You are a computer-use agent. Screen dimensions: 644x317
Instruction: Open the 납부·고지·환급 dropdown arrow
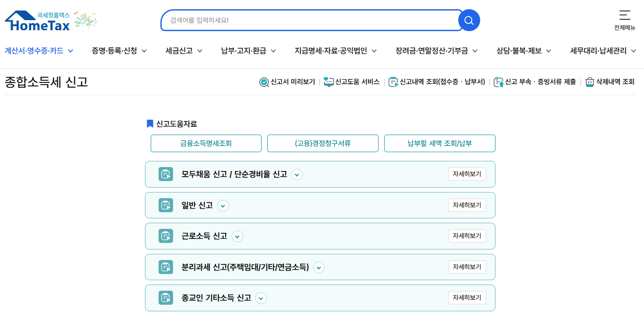273,51
